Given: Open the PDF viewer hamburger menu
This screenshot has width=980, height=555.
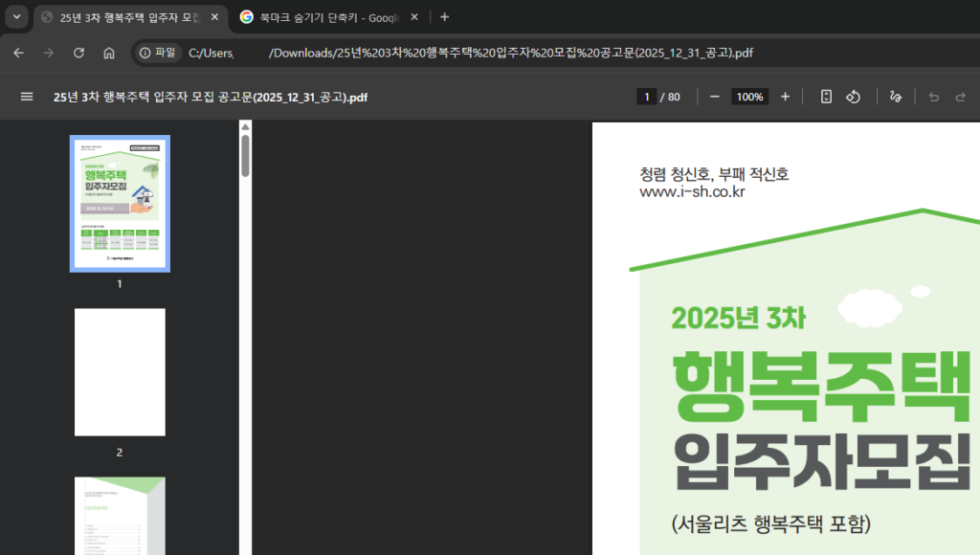Looking at the screenshot, I should (26, 97).
